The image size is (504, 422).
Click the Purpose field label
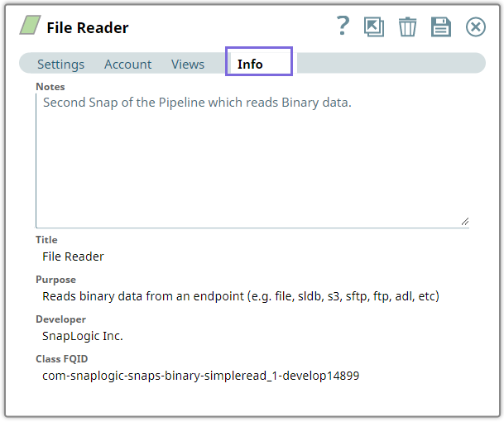pos(55,280)
